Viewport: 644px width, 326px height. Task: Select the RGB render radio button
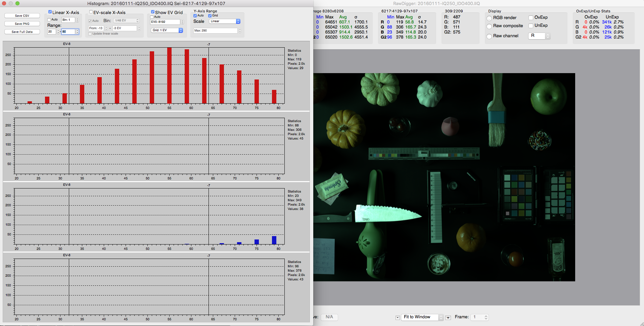pos(489,18)
